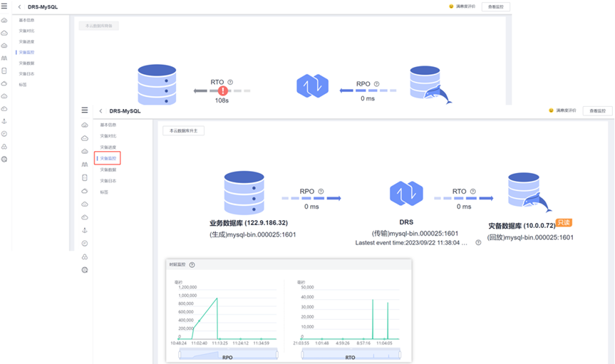
Task: Click (回放)mysql-bin.000025:1601 text
Action: [x=530, y=237]
